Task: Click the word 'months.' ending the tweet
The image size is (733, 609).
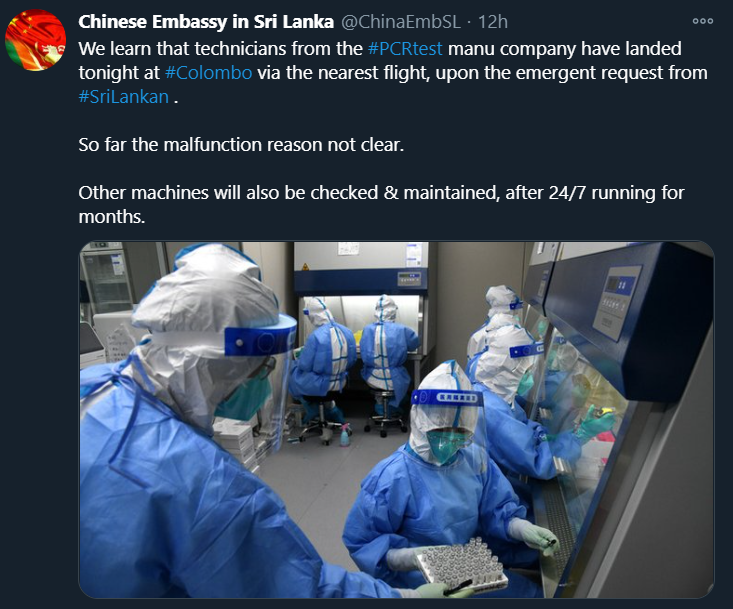Action: [x=112, y=217]
